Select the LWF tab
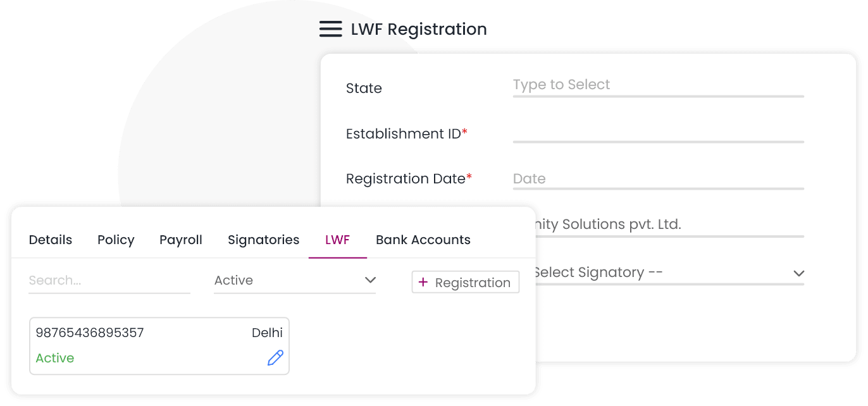This screenshot has width=868, height=406. pos(337,240)
